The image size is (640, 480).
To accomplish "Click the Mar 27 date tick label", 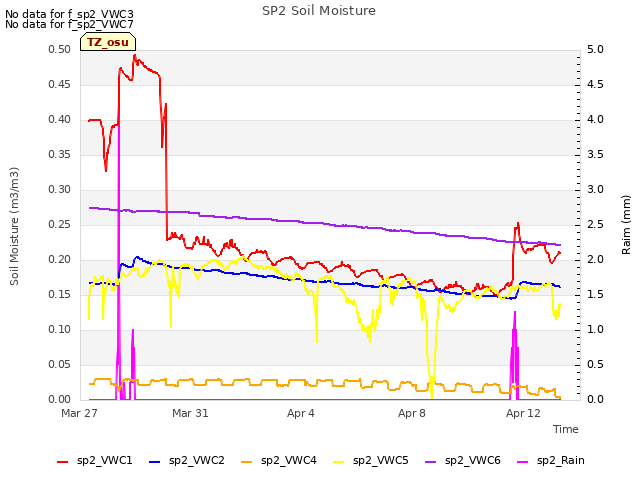I will pyautogui.click(x=79, y=413).
